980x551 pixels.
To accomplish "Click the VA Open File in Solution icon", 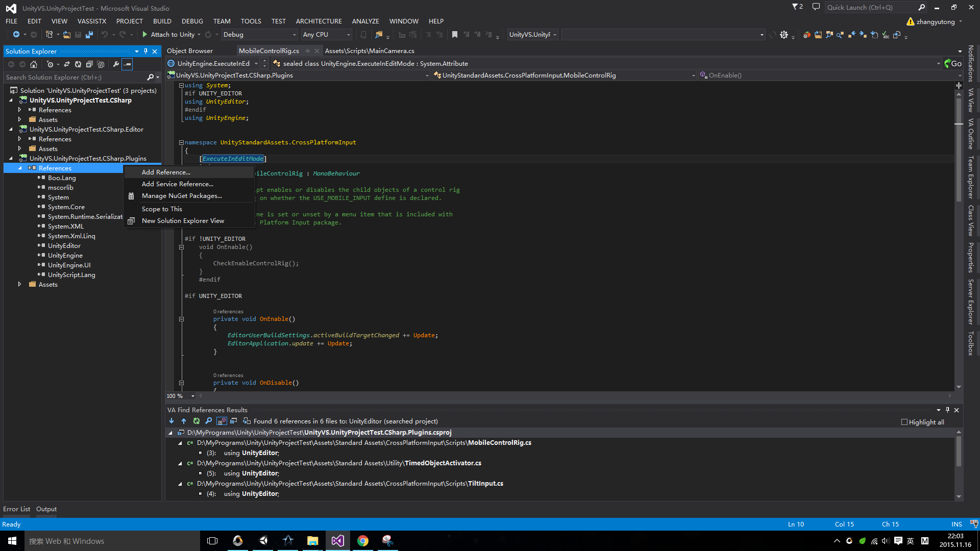I will (818, 35).
